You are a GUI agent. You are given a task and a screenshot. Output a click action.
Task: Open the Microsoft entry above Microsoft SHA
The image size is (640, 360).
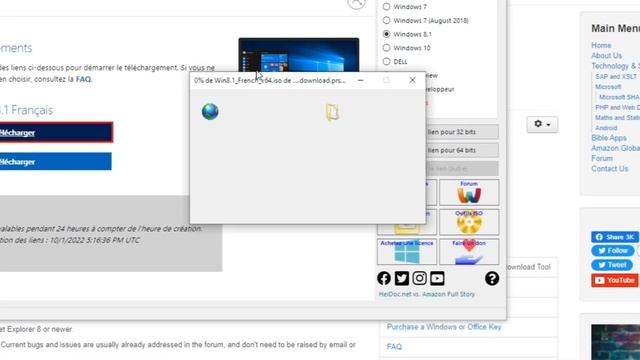pos(608,87)
